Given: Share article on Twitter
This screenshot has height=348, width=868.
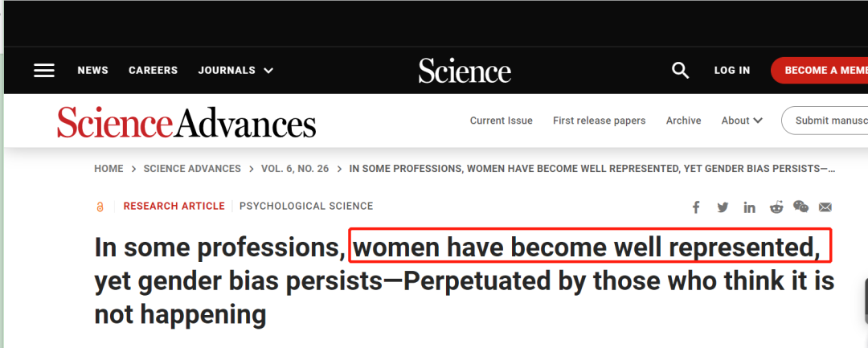Looking at the screenshot, I should (x=723, y=207).
